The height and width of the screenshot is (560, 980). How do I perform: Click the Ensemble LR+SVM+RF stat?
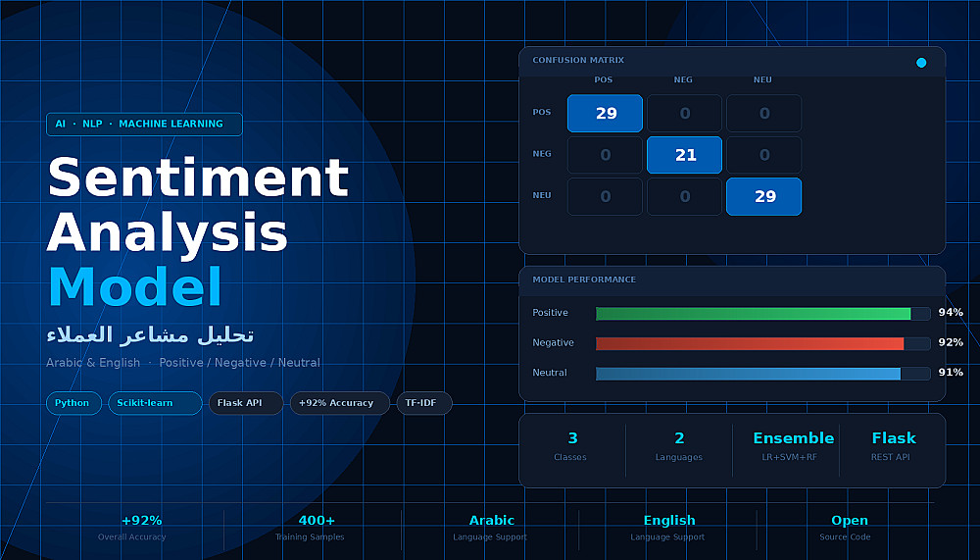point(793,446)
